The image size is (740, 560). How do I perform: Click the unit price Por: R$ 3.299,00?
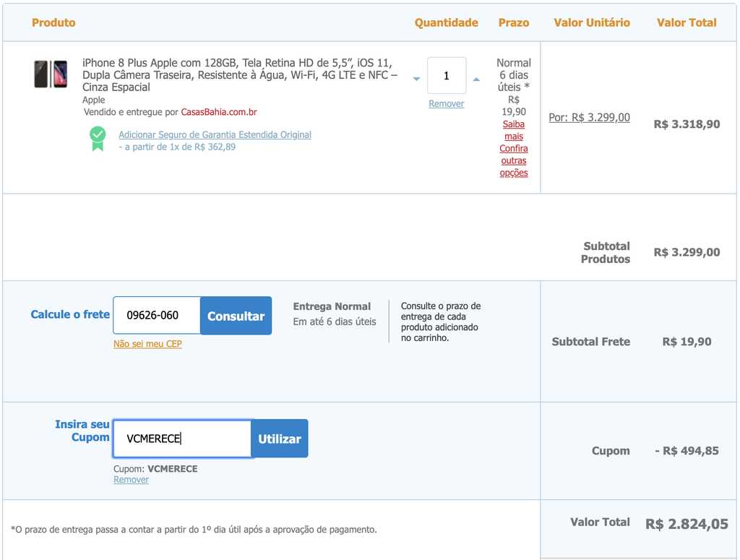point(590,118)
